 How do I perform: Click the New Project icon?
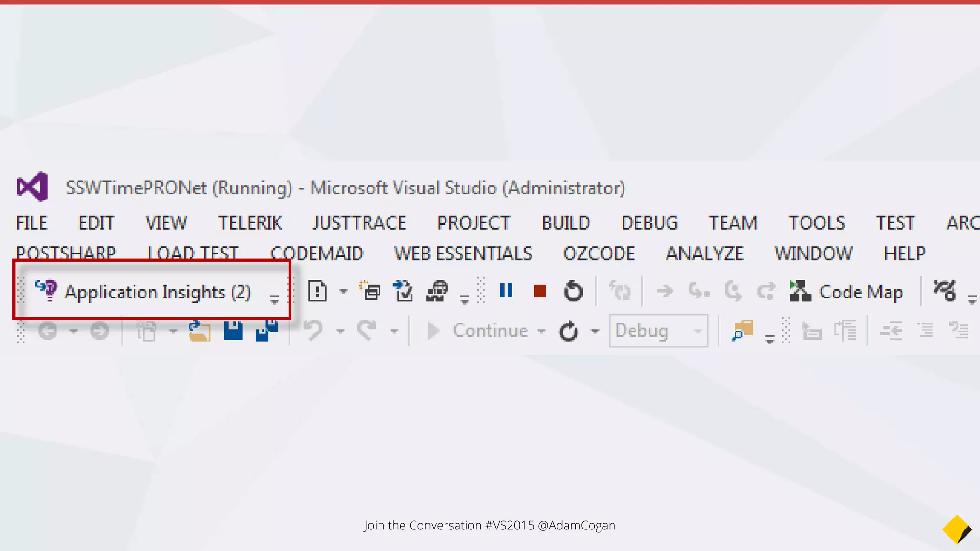(x=147, y=331)
